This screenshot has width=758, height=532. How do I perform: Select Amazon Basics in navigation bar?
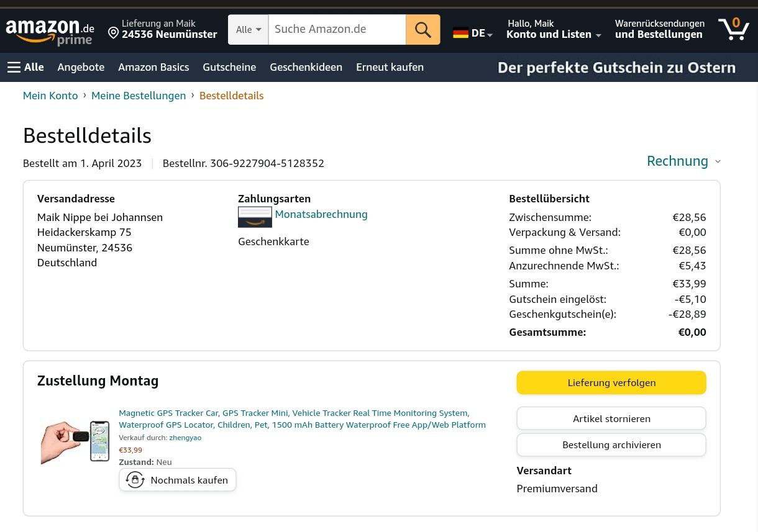153,67
